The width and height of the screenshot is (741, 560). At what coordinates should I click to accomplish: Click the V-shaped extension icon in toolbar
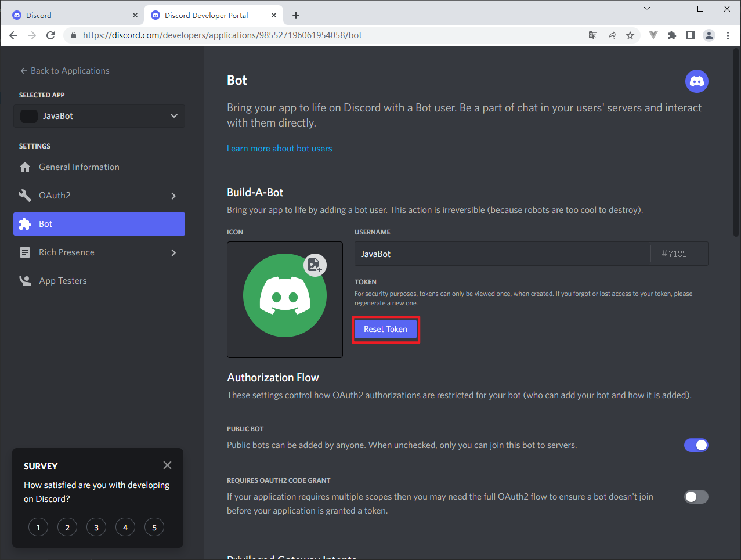(653, 35)
